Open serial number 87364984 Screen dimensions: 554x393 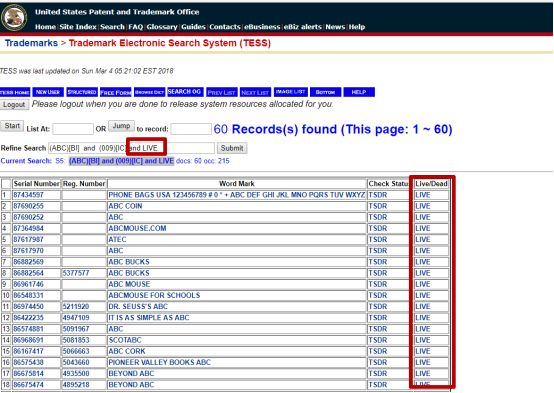coord(28,228)
